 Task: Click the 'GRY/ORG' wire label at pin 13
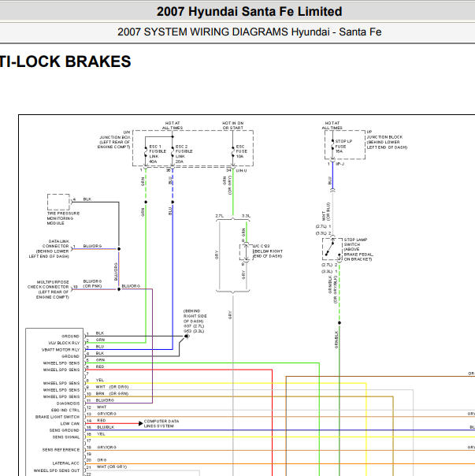[106, 414]
